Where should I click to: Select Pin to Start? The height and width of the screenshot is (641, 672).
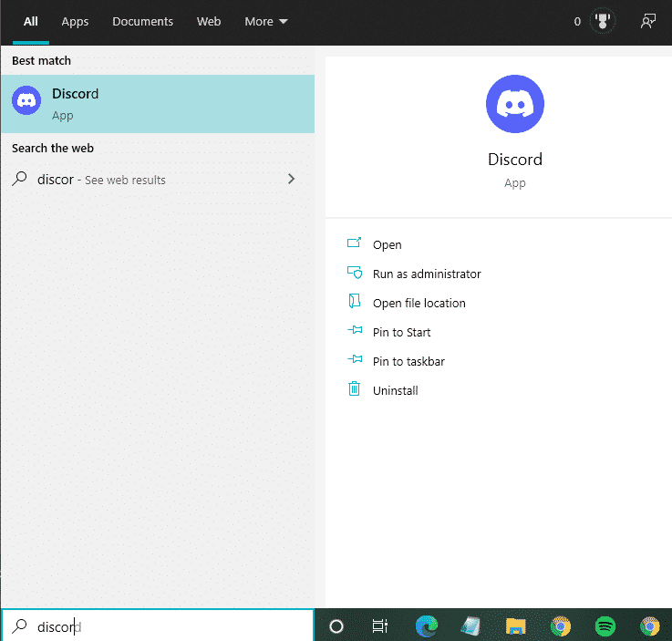pyautogui.click(x=401, y=332)
